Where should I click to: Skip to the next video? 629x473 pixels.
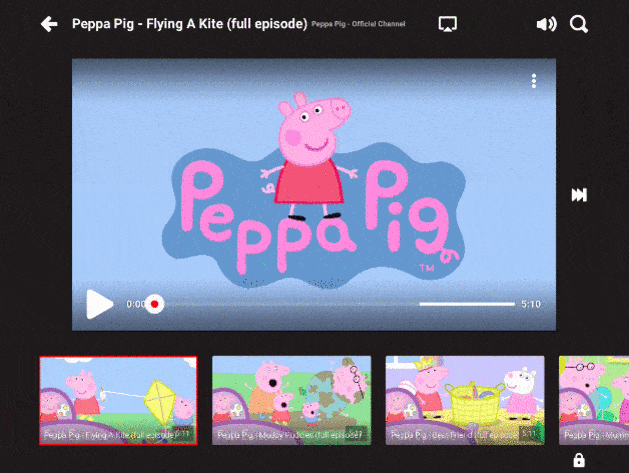[x=579, y=195]
